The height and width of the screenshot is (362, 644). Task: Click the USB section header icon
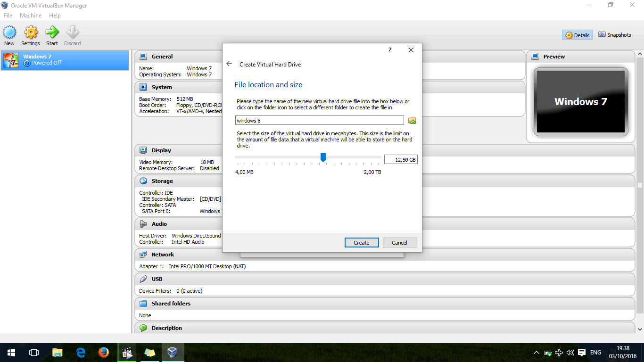click(143, 279)
